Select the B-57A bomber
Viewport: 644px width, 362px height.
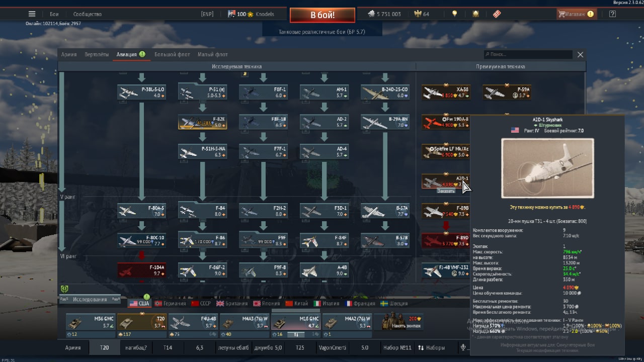coord(385,211)
